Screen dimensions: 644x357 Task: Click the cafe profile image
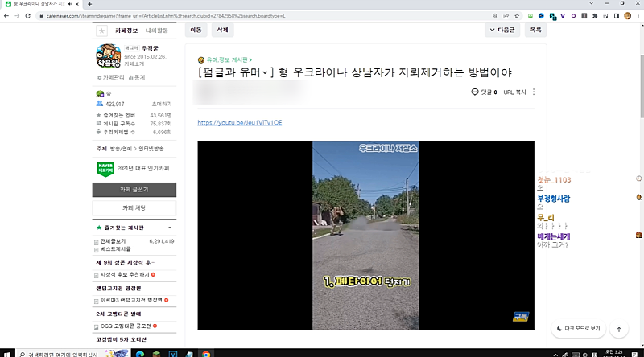point(109,55)
